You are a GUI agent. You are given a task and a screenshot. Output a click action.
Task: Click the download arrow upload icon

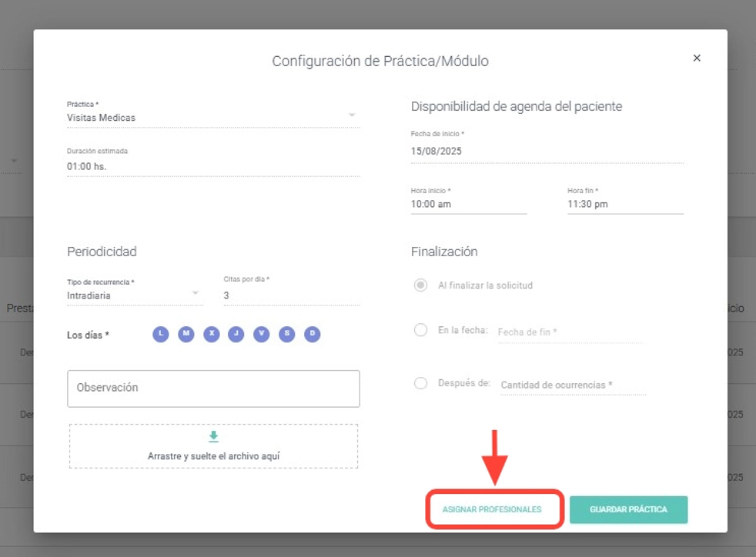(213, 437)
